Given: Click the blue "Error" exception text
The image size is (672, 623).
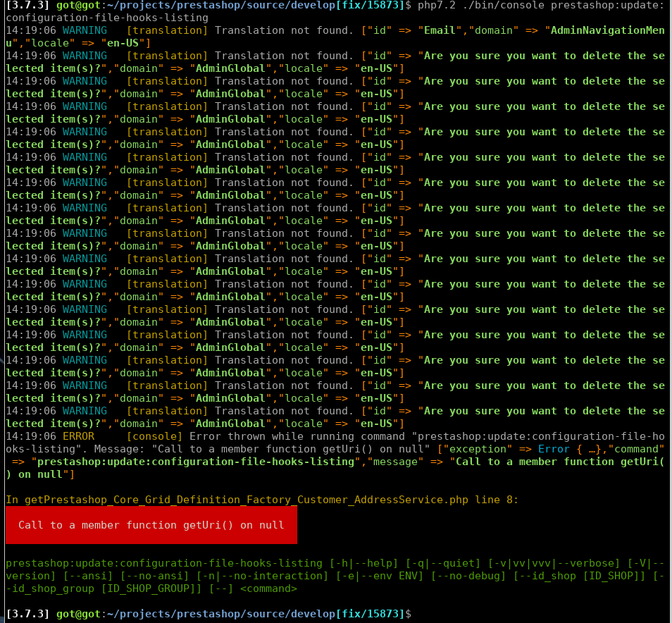Looking at the screenshot, I should pos(554,449).
